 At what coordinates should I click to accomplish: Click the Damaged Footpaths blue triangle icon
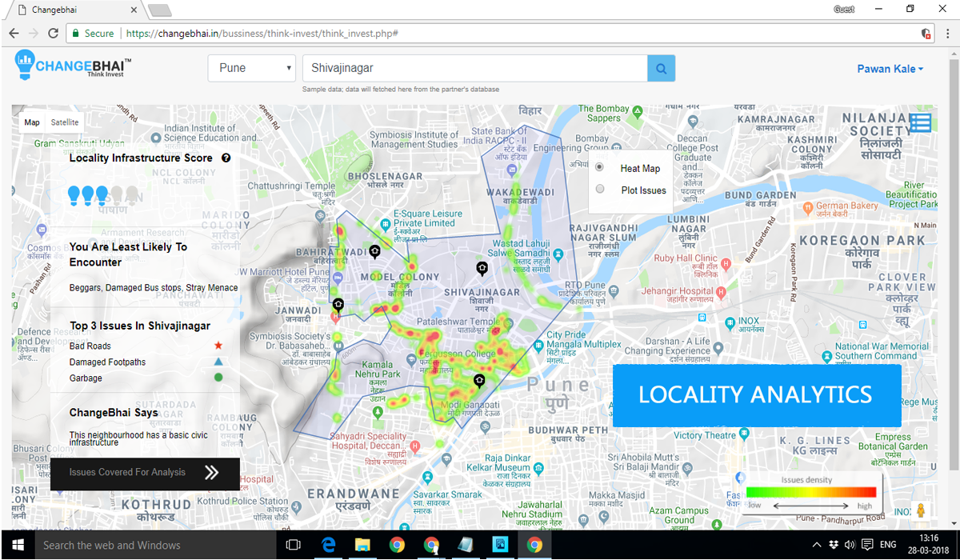click(x=218, y=362)
